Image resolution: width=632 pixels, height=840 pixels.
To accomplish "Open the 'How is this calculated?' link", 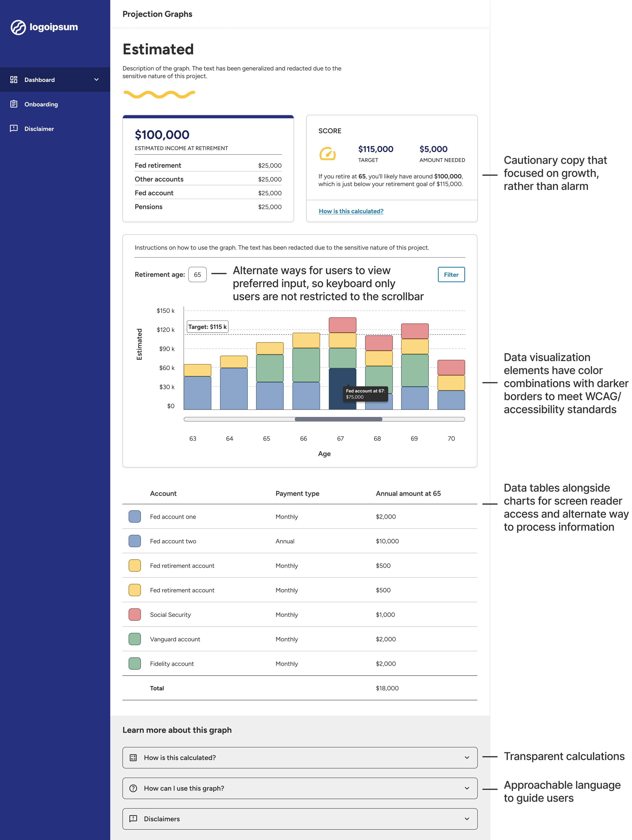I will click(351, 211).
